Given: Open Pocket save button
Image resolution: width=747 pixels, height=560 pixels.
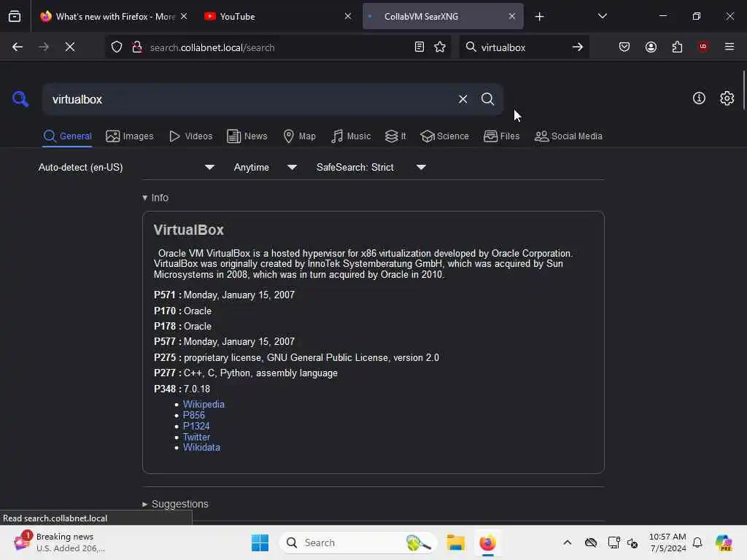Looking at the screenshot, I should 624,47.
